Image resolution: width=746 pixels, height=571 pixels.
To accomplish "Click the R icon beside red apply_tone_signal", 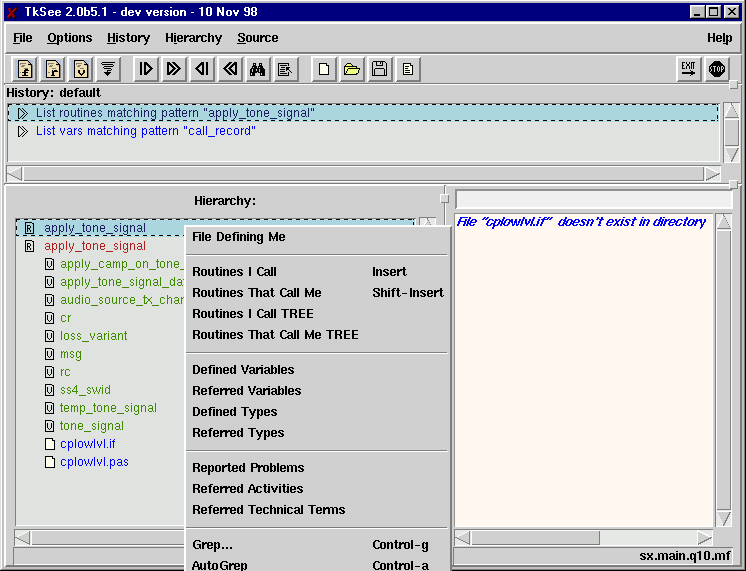I will coord(29,246).
